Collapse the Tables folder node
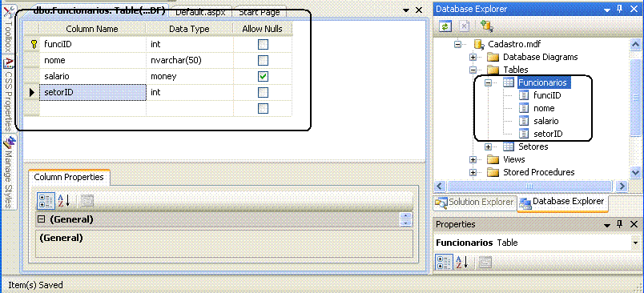Image resolution: width=644 pixels, height=293 pixels. point(473,70)
